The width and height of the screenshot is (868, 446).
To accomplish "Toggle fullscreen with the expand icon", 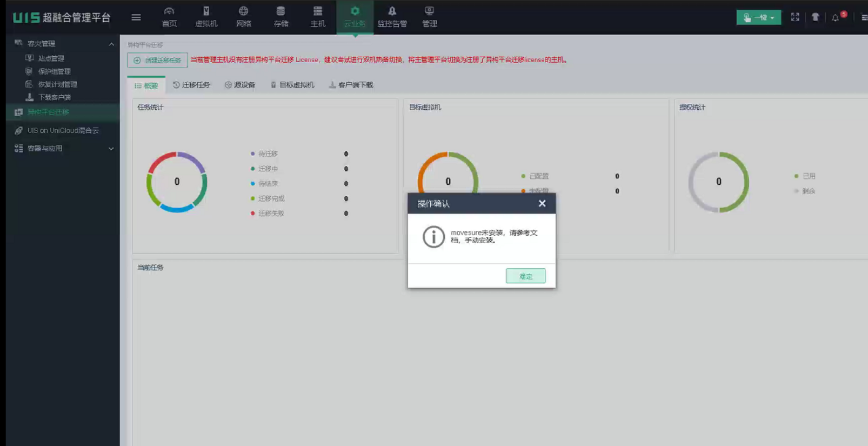I will 794,17.
